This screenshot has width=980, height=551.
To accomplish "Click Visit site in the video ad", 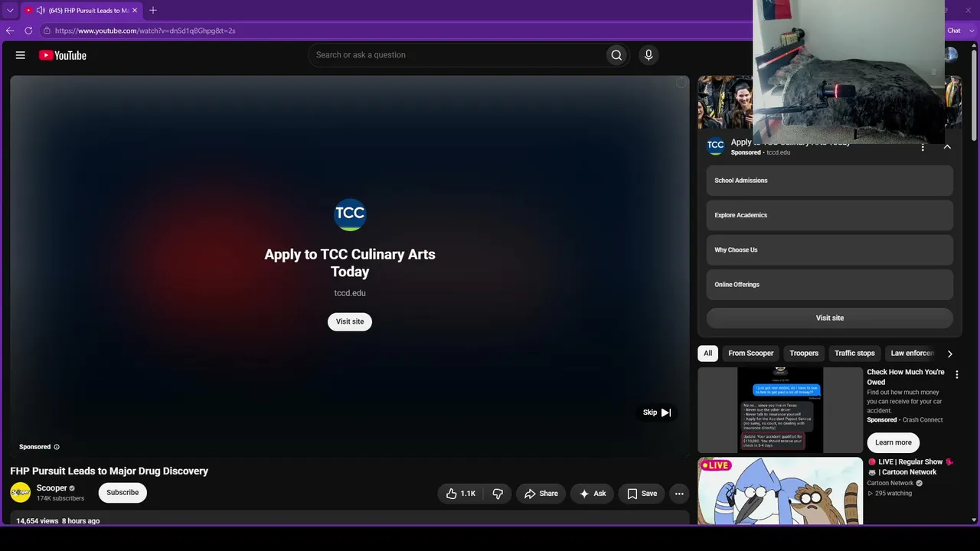I will click(350, 321).
